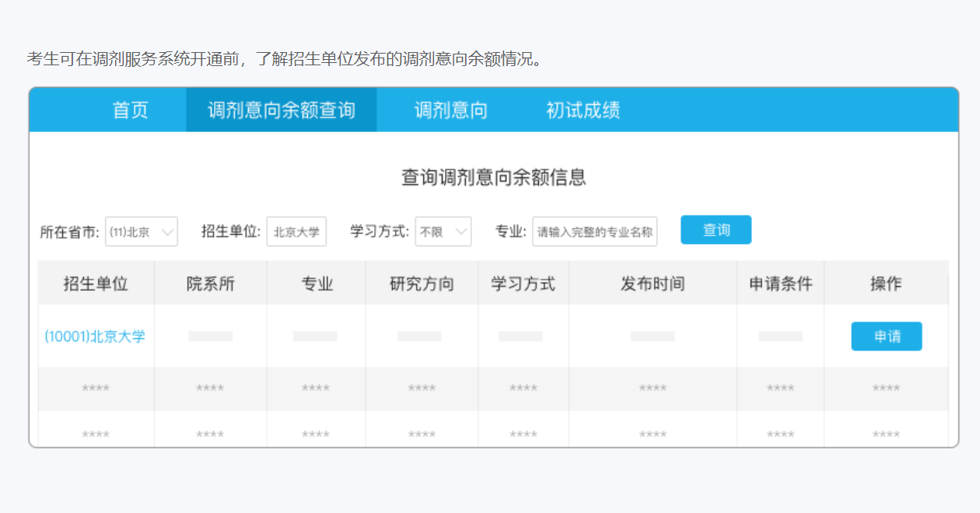Click the 发布时间 column header
Image resolution: width=980 pixels, height=513 pixels.
652,283
